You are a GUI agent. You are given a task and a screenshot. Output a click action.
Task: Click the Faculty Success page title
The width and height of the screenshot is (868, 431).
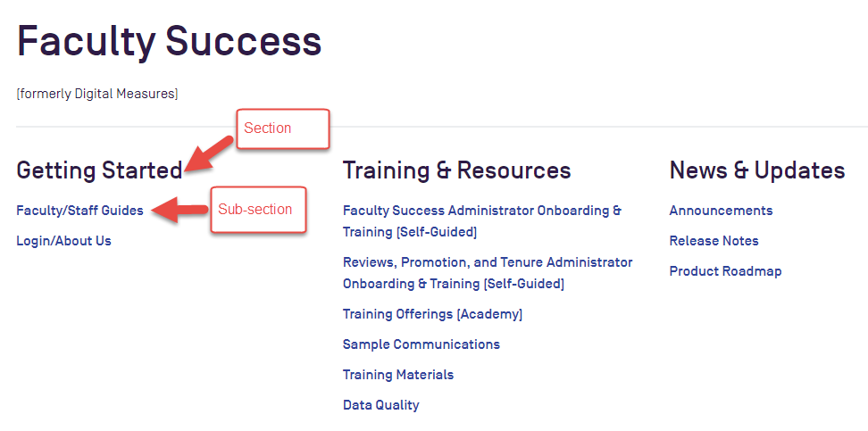(x=169, y=41)
